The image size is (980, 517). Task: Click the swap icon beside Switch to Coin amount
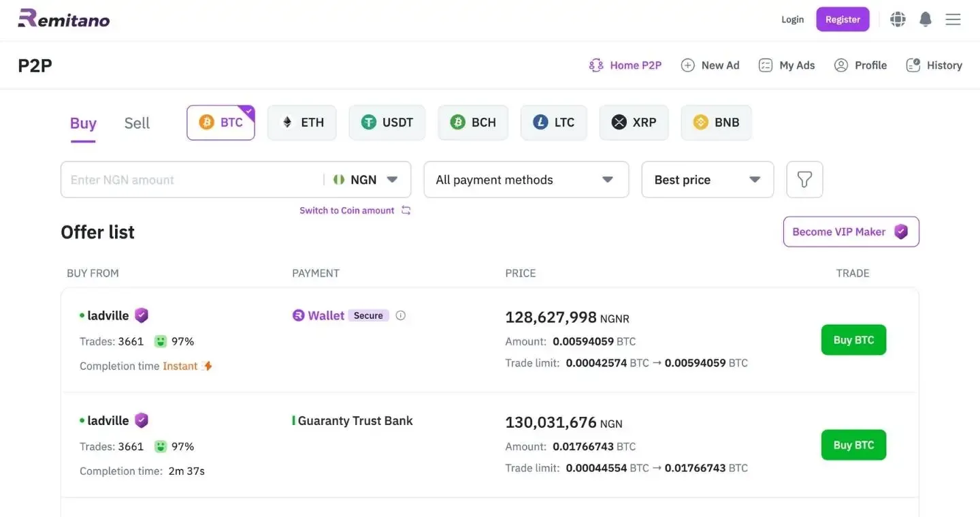[406, 210]
